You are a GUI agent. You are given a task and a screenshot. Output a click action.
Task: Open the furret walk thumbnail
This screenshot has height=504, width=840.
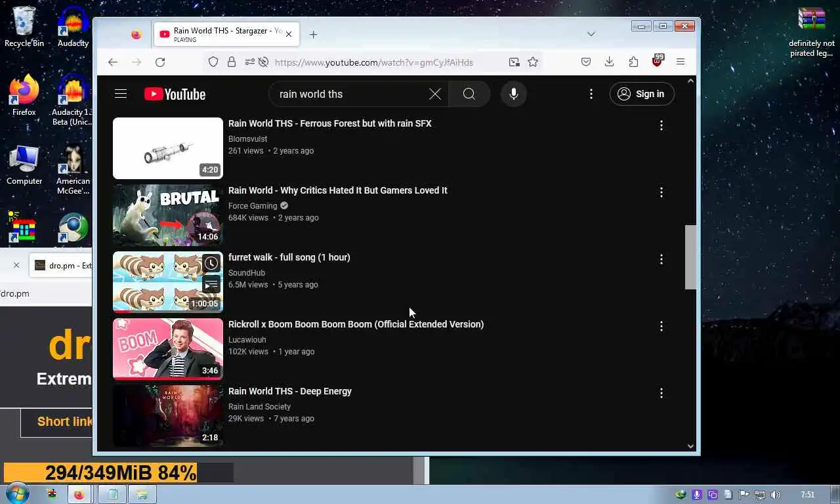168,282
